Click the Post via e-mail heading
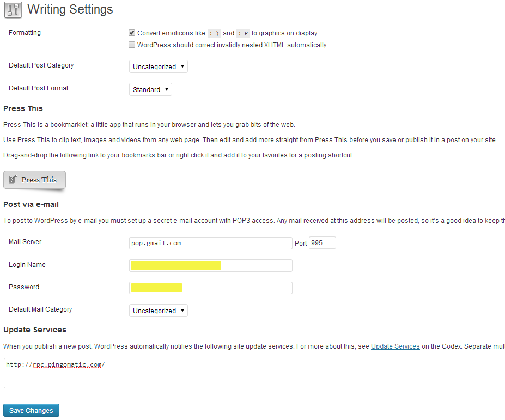This screenshot has height=420, width=505. pos(31,204)
